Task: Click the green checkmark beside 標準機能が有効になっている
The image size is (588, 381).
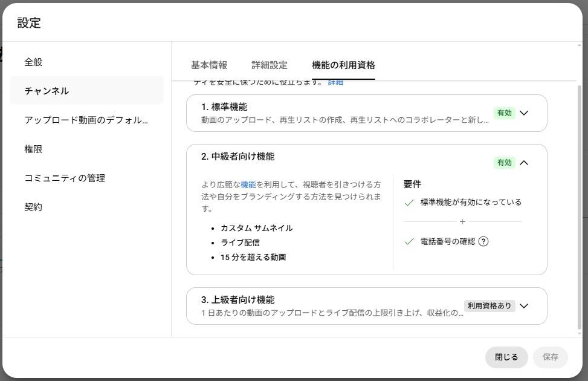Action: click(x=409, y=203)
